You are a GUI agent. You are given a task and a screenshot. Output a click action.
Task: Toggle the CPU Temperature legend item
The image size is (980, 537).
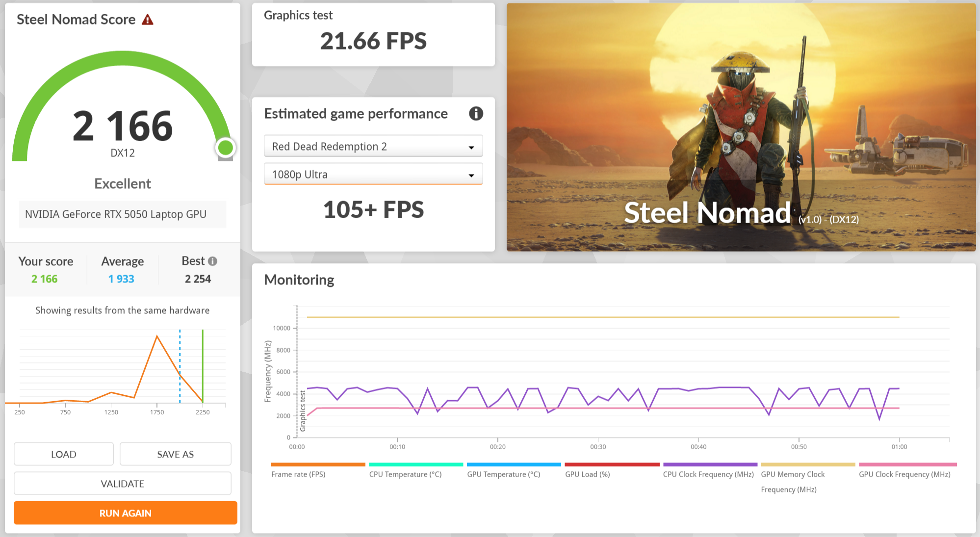tap(405, 474)
